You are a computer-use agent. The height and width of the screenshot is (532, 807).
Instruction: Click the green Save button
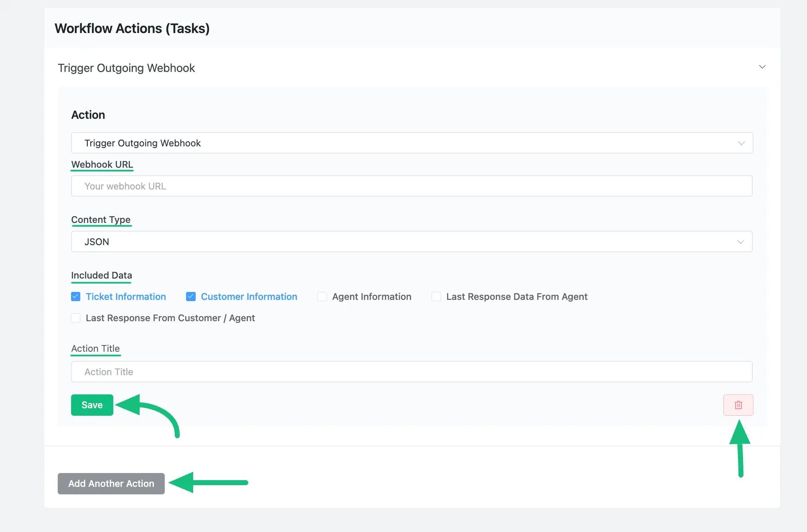tap(92, 405)
